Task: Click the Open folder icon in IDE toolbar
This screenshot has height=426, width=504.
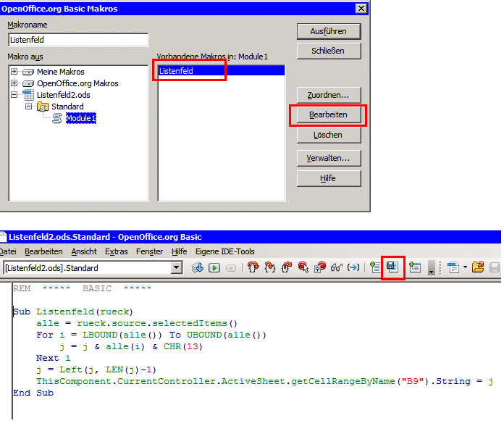Action: tap(478, 267)
